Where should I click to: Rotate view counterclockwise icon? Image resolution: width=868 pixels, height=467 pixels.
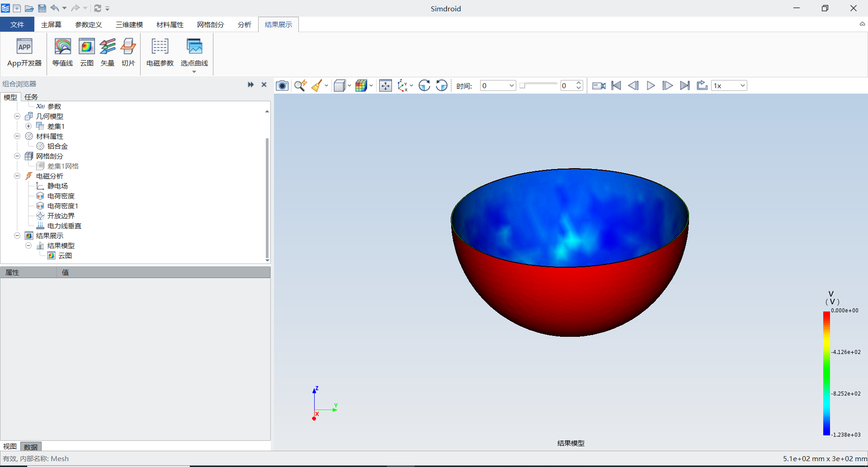click(x=442, y=85)
